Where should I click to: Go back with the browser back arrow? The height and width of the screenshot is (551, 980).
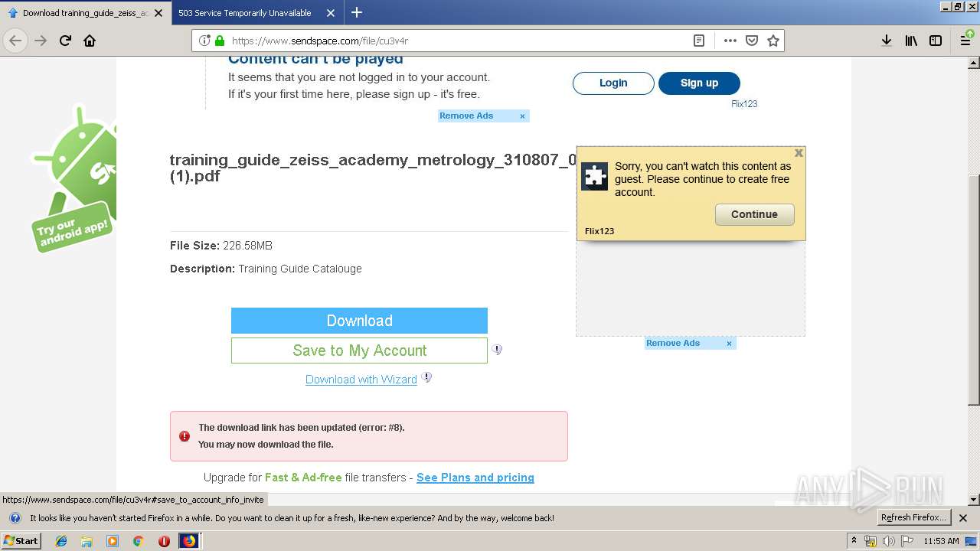pos(15,41)
